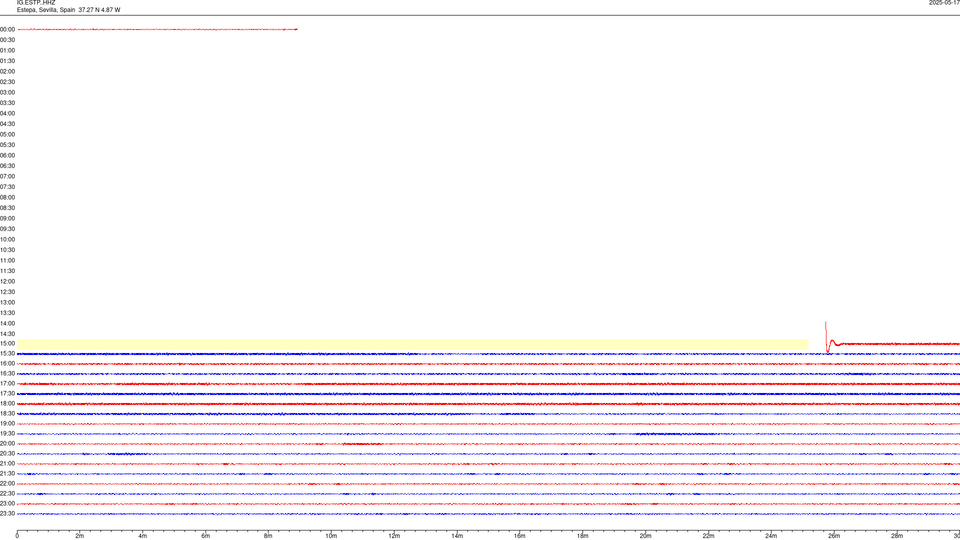Click the 01:30 row label
This screenshot has height=540, width=960.
(x=7, y=61)
